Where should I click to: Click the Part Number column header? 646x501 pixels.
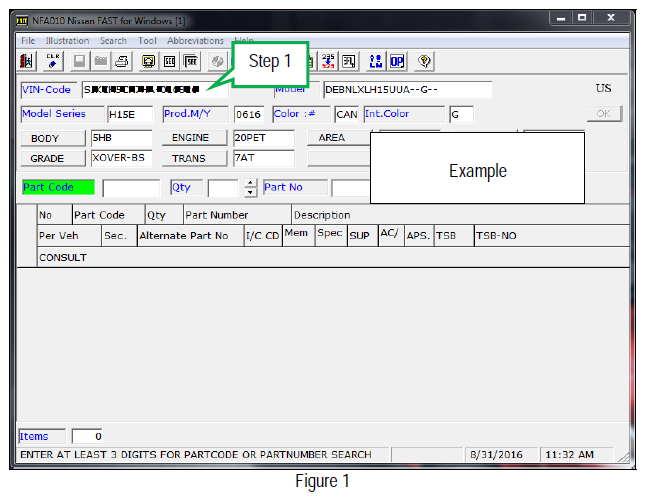[237, 215]
